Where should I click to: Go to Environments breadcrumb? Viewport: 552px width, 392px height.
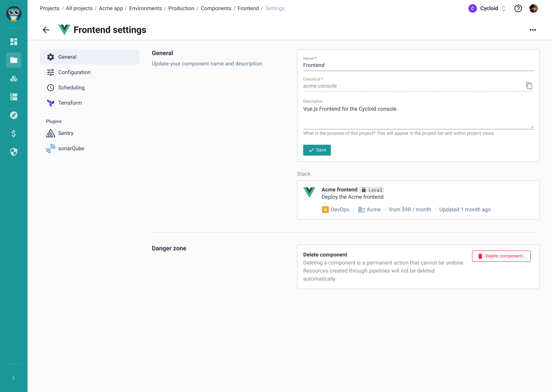click(145, 8)
